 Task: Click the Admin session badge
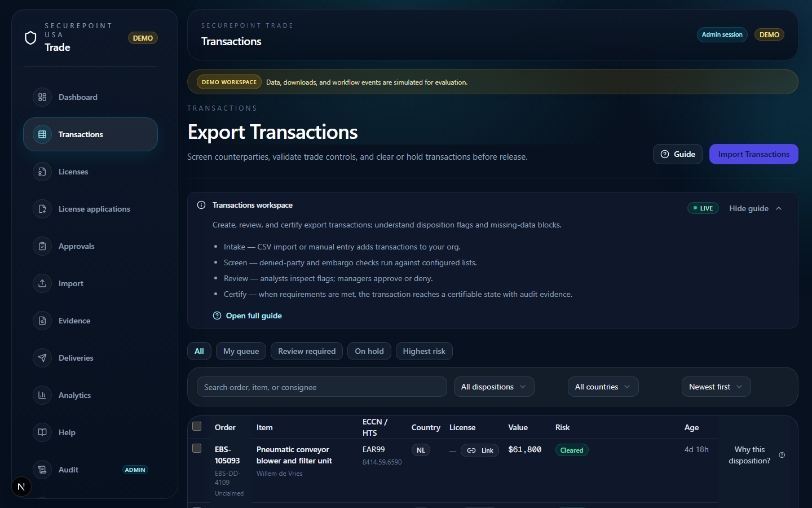722,34
